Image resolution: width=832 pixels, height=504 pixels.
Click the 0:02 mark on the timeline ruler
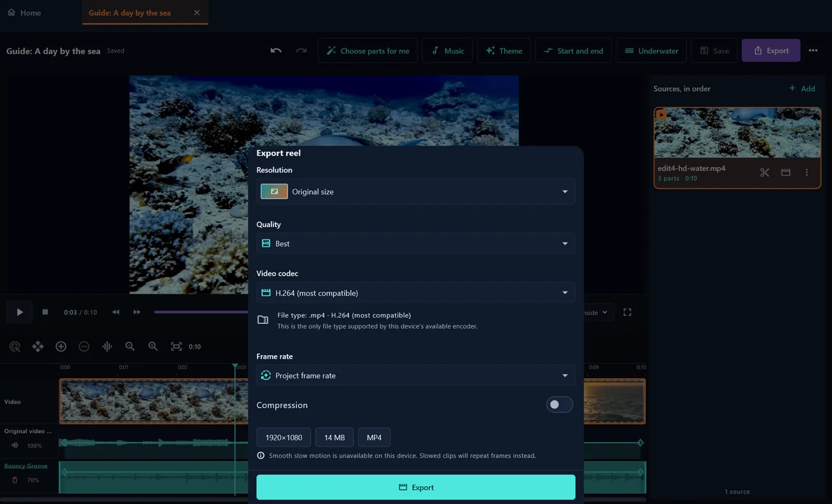tap(183, 367)
